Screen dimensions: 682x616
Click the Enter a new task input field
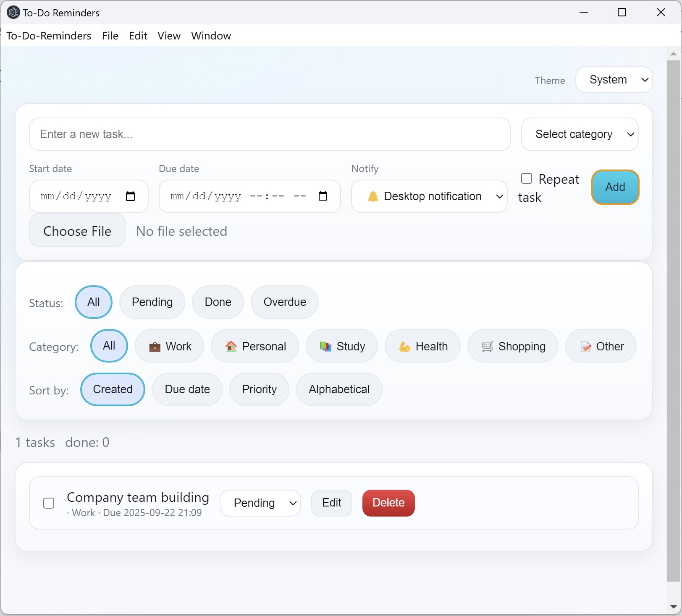[x=269, y=134]
